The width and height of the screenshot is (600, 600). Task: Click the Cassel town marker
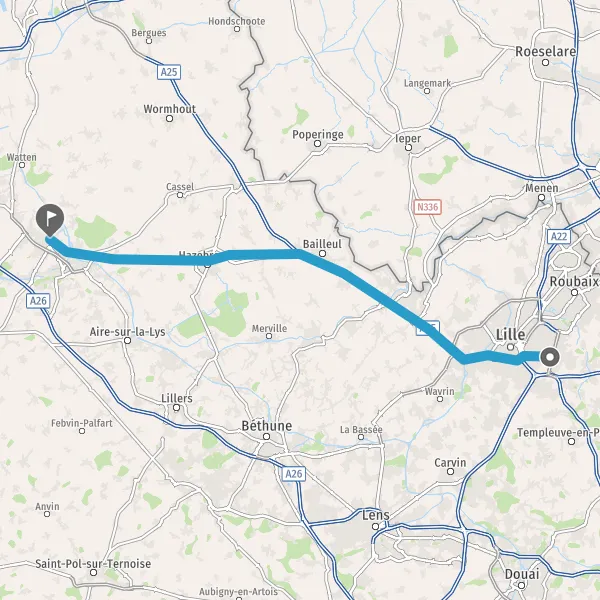tap(180, 195)
